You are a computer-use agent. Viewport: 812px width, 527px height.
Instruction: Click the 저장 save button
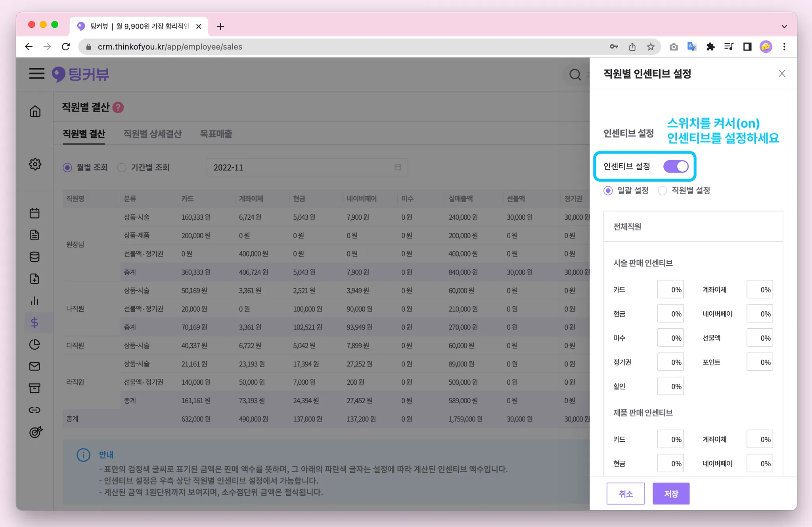coord(671,494)
